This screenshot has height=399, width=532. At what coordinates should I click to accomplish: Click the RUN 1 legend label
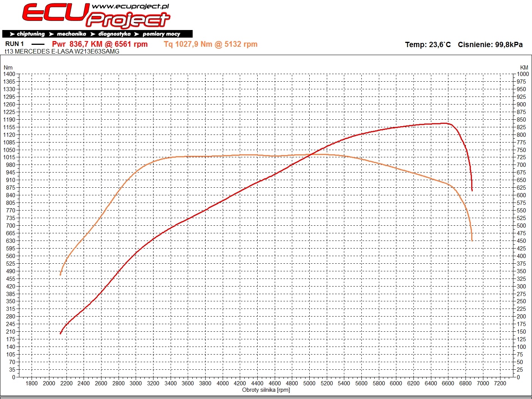14,44
